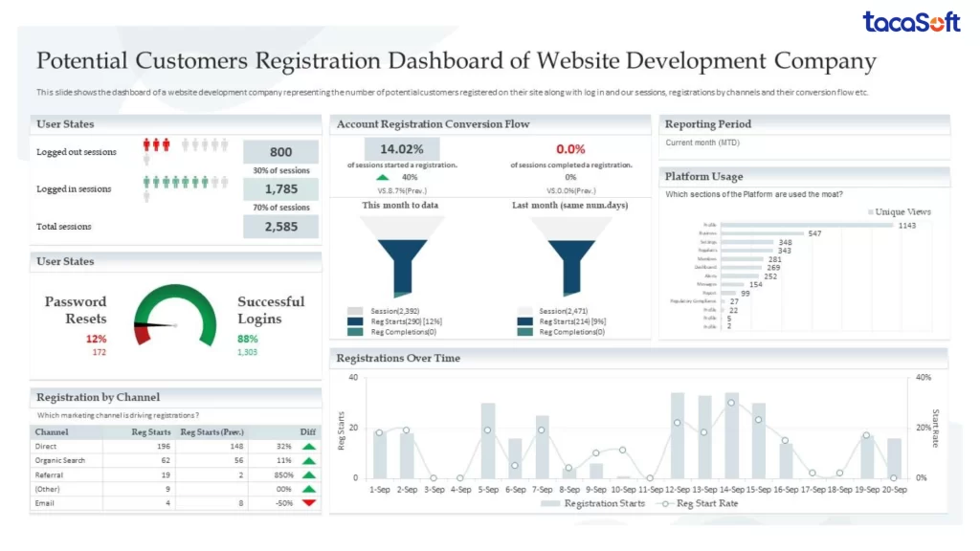Click the Diff column header
Image resolution: width=980 pixels, height=551 pixels.
coord(307,432)
